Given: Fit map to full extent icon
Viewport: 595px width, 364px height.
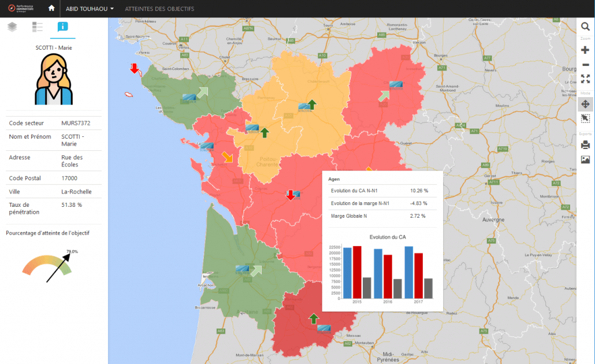Looking at the screenshot, I should click(x=585, y=79).
